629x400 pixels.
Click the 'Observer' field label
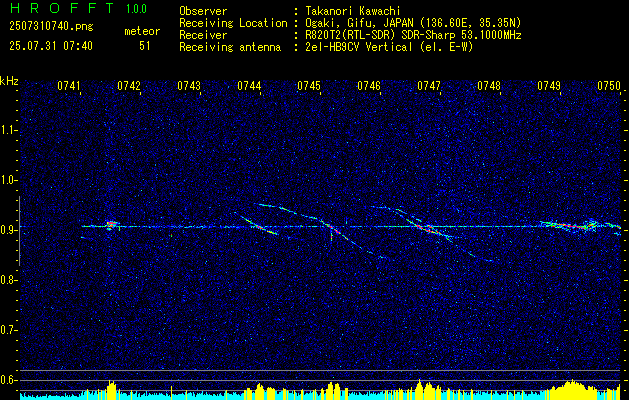203,11
